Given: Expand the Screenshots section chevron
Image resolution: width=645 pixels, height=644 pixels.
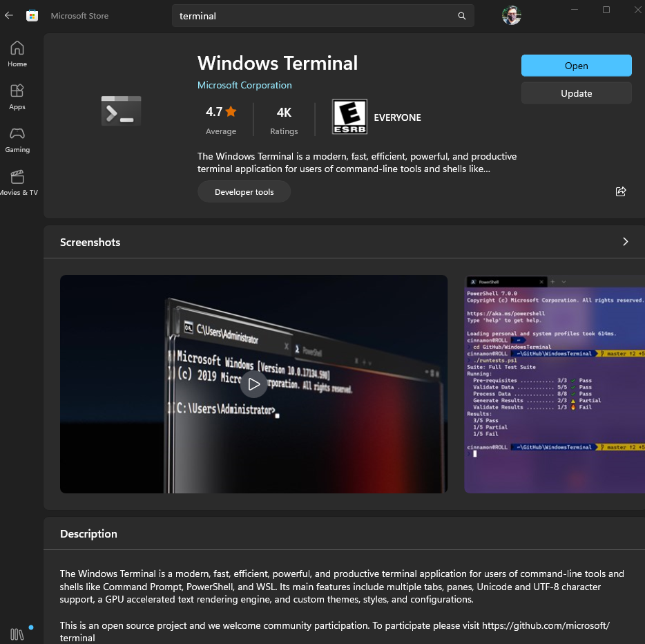Looking at the screenshot, I should point(625,242).
